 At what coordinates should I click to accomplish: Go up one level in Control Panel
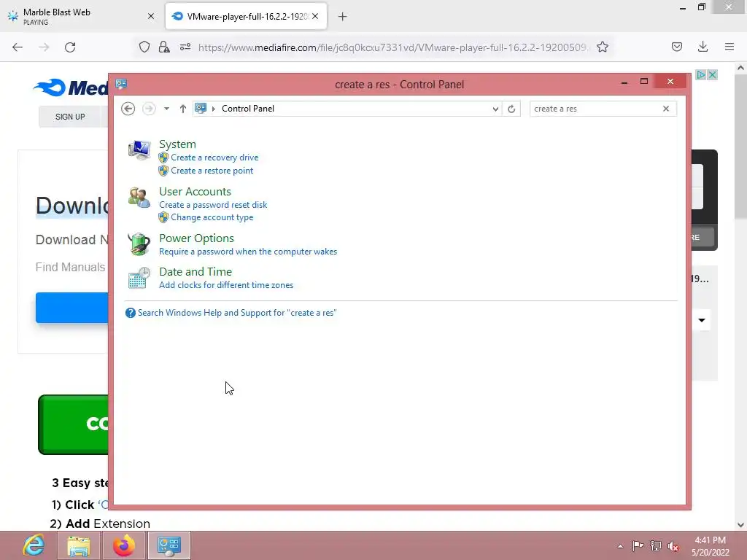pyautogui.click(x=183, y=109)
